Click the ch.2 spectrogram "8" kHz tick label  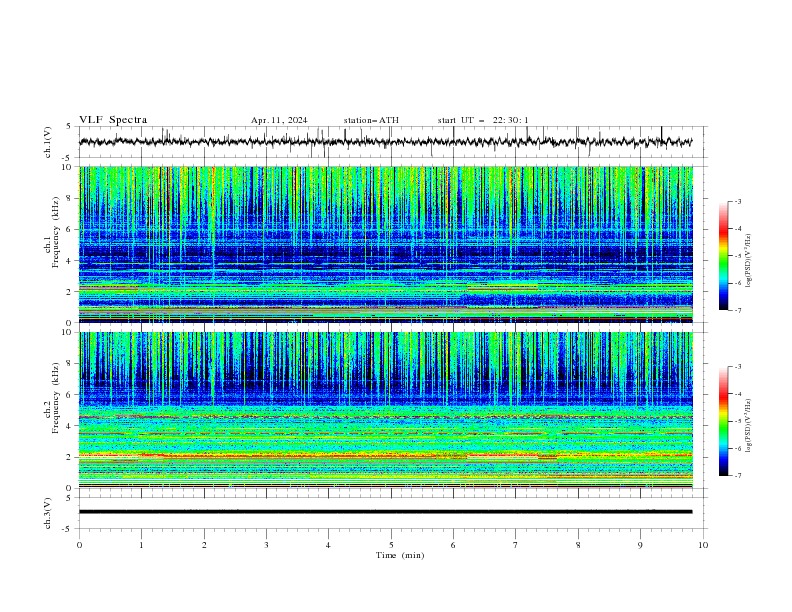pos(70,363)
